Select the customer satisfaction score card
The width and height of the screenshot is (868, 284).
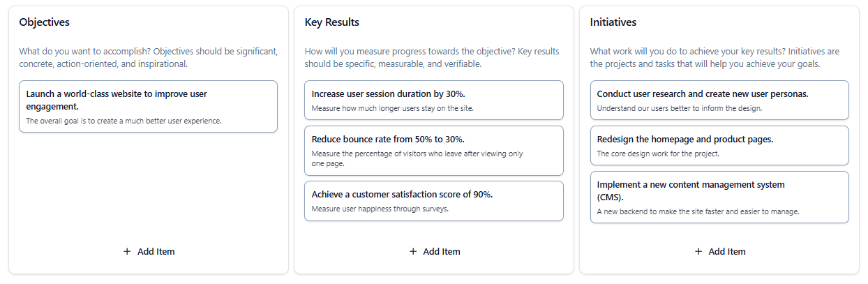[433, 201]
